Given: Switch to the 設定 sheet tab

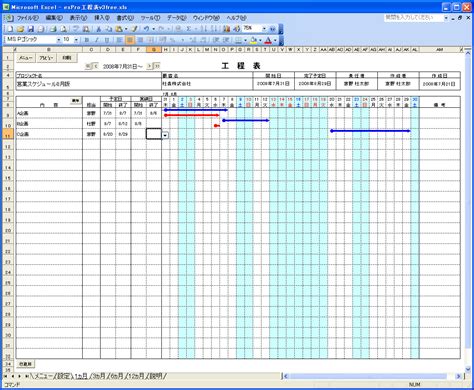Looking at the screenshot, I should 63,376.
